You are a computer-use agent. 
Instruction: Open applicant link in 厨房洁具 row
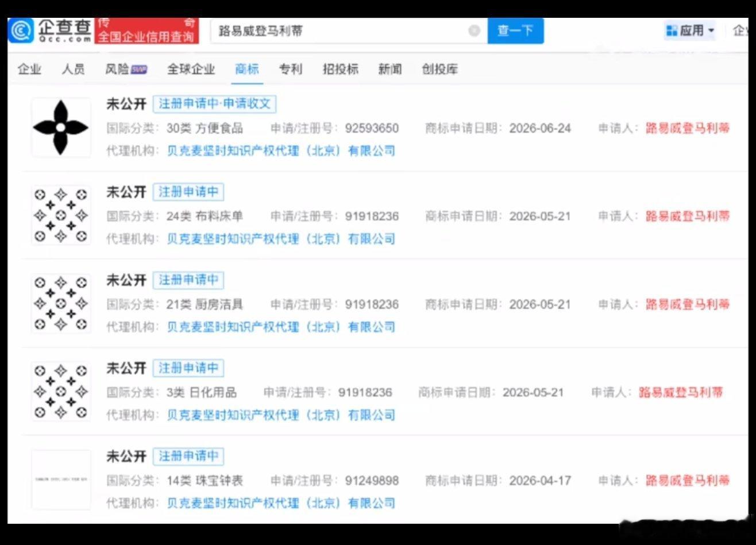tap(688, 304)
